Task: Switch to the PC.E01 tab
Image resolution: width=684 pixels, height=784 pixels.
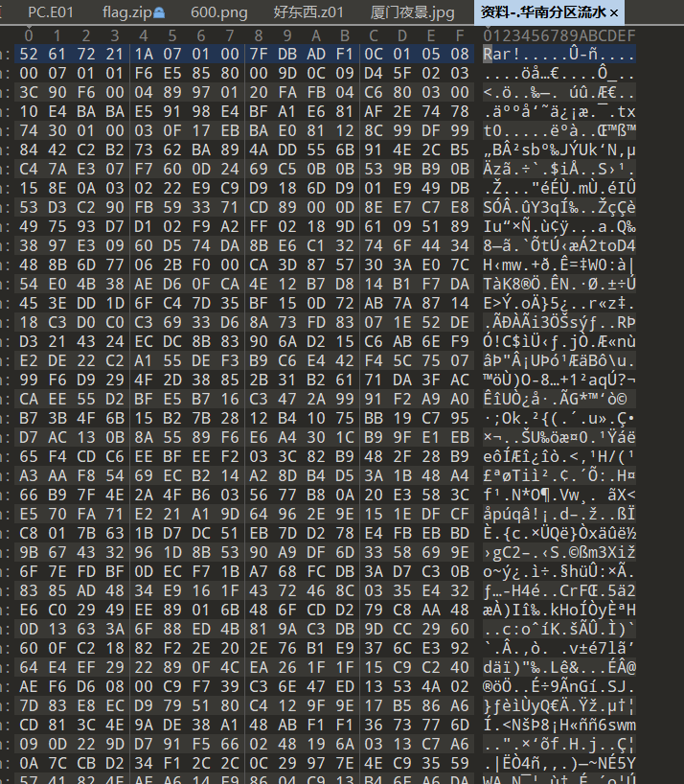Action: tap(51, 12)
